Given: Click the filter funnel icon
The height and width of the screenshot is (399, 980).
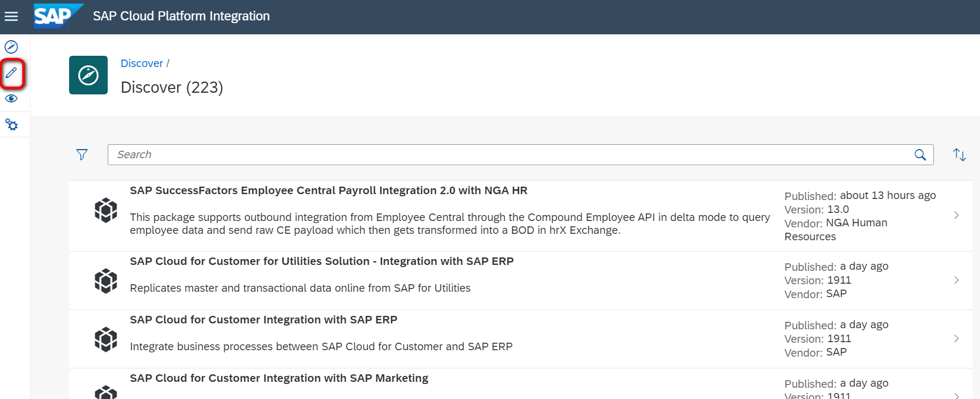Looking at the screenshot, I should [x=82, y=155].
